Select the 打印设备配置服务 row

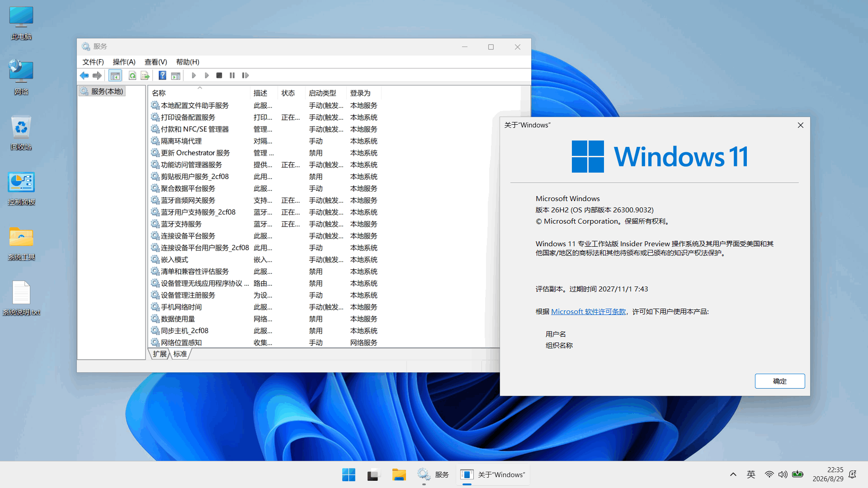tap(265, 117)
